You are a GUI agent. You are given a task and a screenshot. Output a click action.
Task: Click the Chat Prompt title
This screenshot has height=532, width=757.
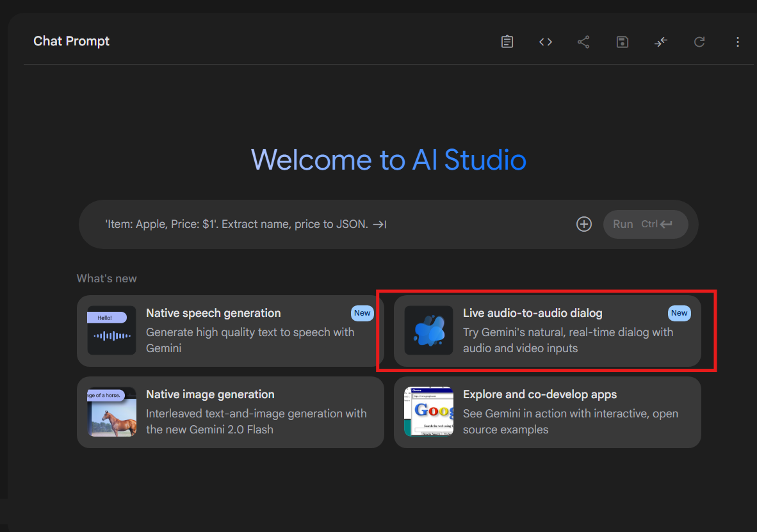point(72,42)
